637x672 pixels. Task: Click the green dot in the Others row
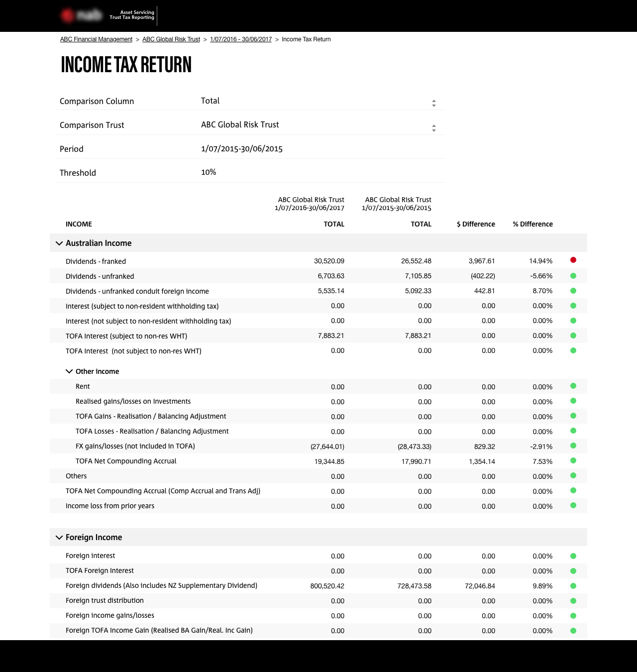[573, 475]
